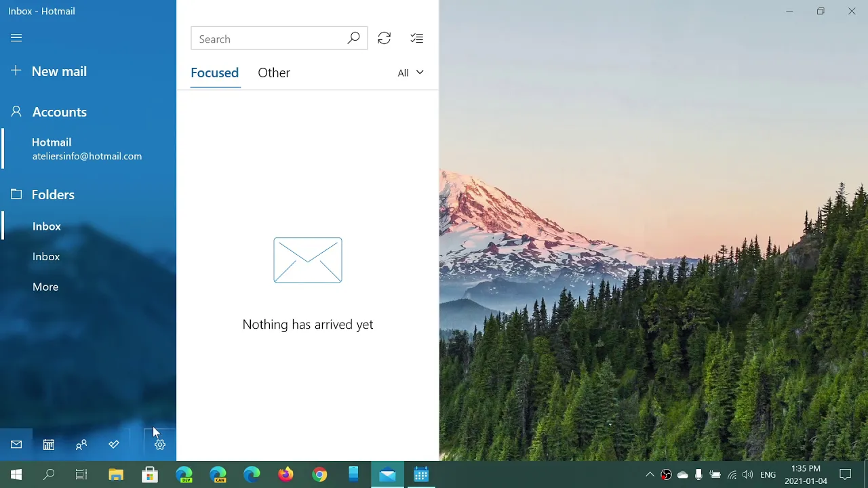The image size is (868, 488).
Task: Launch Edge Dev from the taskbar
Action: (184, 475)
